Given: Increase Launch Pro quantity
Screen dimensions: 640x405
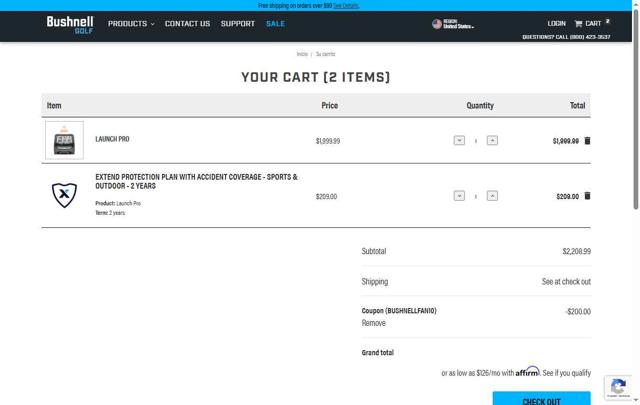Looking at the screenshot, I should click(492, 140).
